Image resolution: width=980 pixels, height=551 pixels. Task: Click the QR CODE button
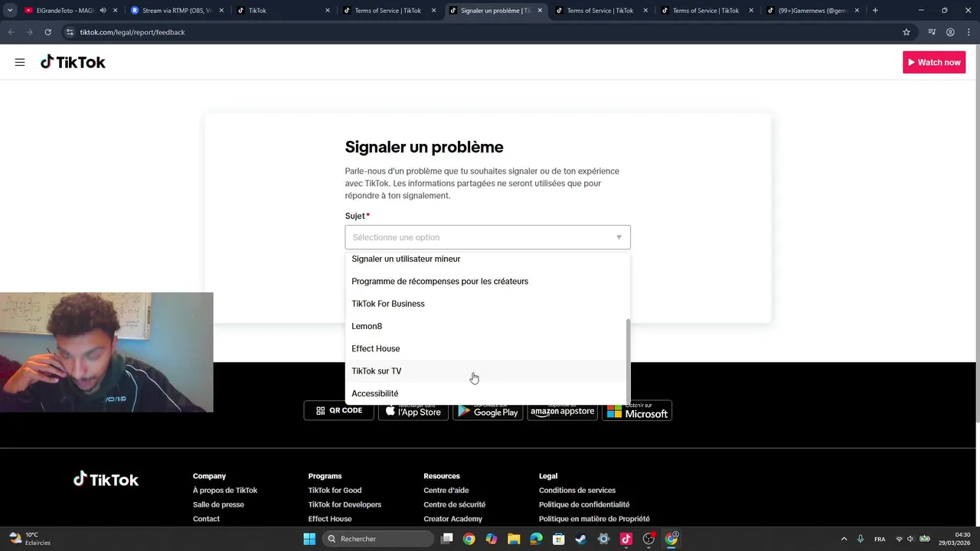(338, 410)
